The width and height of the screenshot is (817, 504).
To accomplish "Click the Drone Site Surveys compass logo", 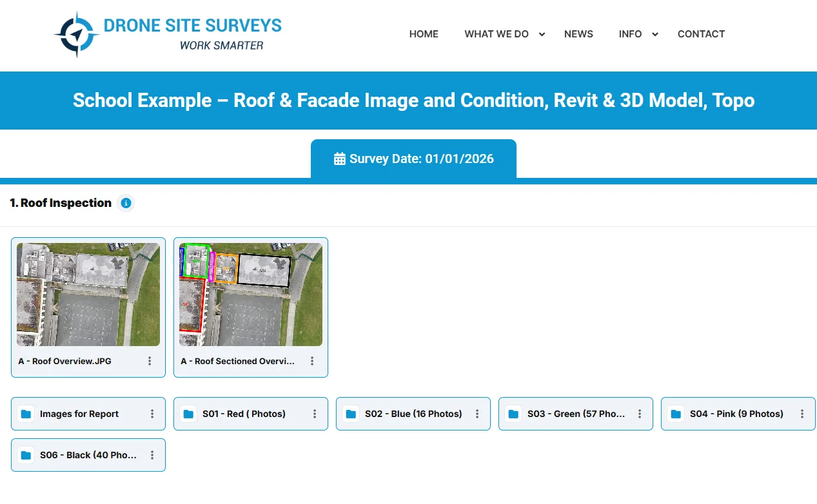I will click(x=77, y=34).
